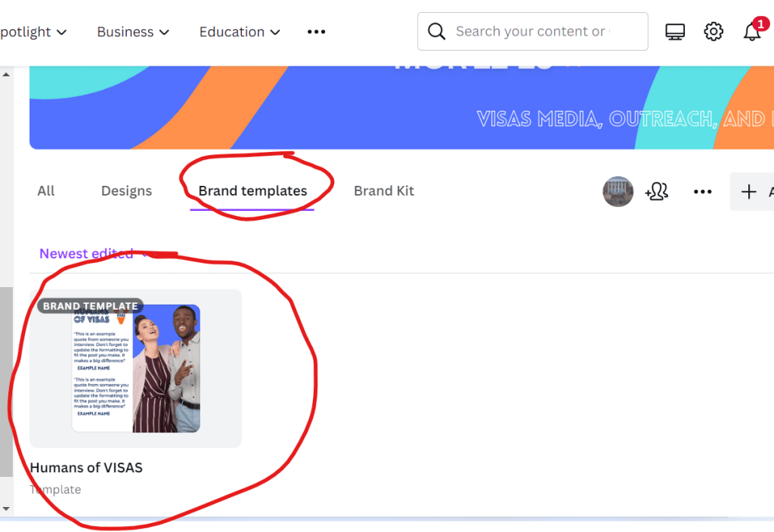Click the team avatar picture
The width and height of the screenshot is (774, 532).
coord(618,191)
